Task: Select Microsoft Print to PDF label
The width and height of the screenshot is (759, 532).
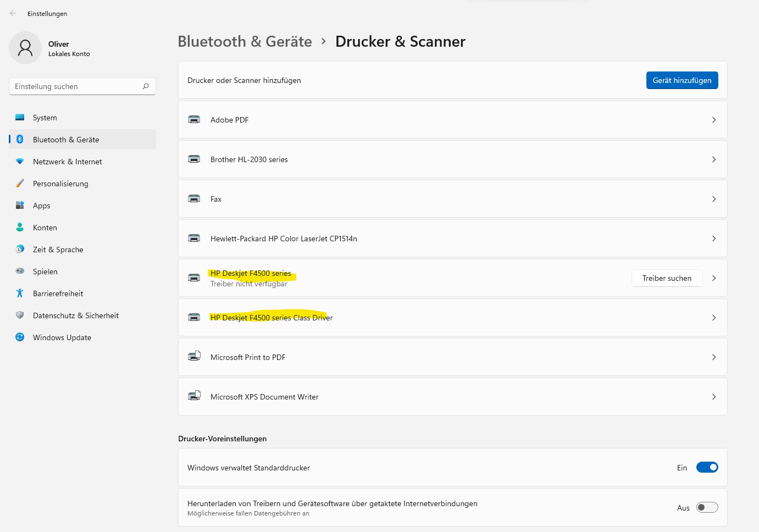Action: pyautogui.click(x=248, y=357)
